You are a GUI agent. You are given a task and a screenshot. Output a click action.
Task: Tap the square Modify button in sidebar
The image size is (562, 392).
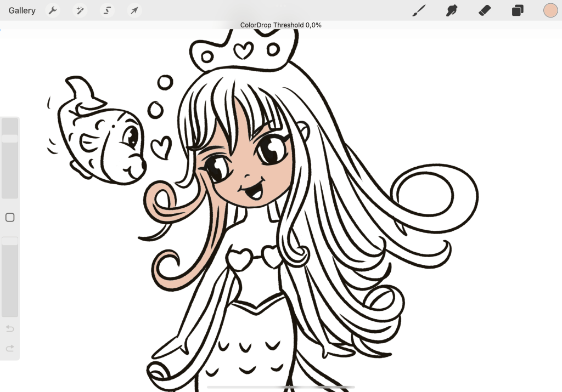pyautogui.click(x=10, y=218)
